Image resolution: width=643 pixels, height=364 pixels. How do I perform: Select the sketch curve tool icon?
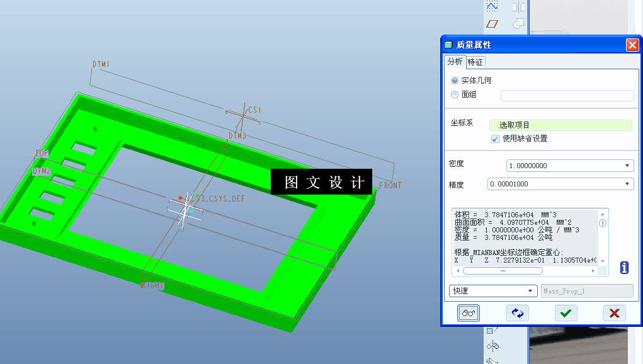click(x=492, y=6)
